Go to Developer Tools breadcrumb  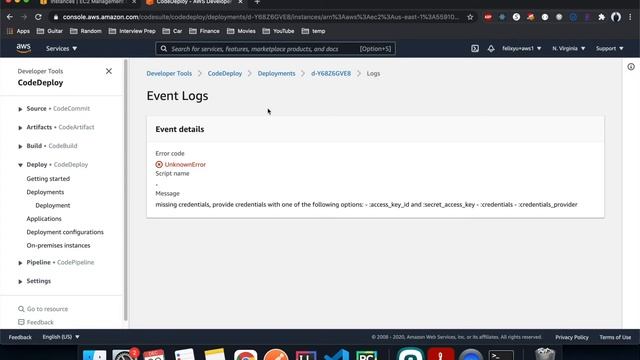click(169, 73)
